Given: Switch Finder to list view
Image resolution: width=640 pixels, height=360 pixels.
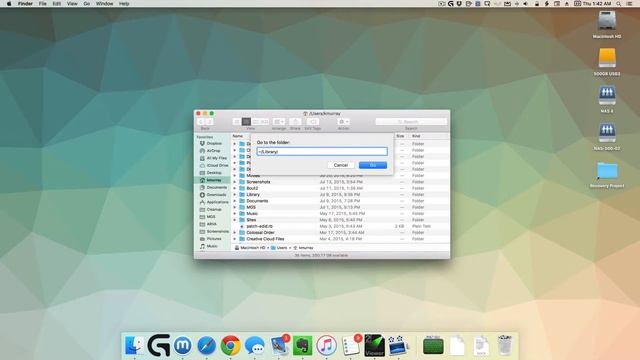Looking at the screenshot, I should click(x=246, y=122).
